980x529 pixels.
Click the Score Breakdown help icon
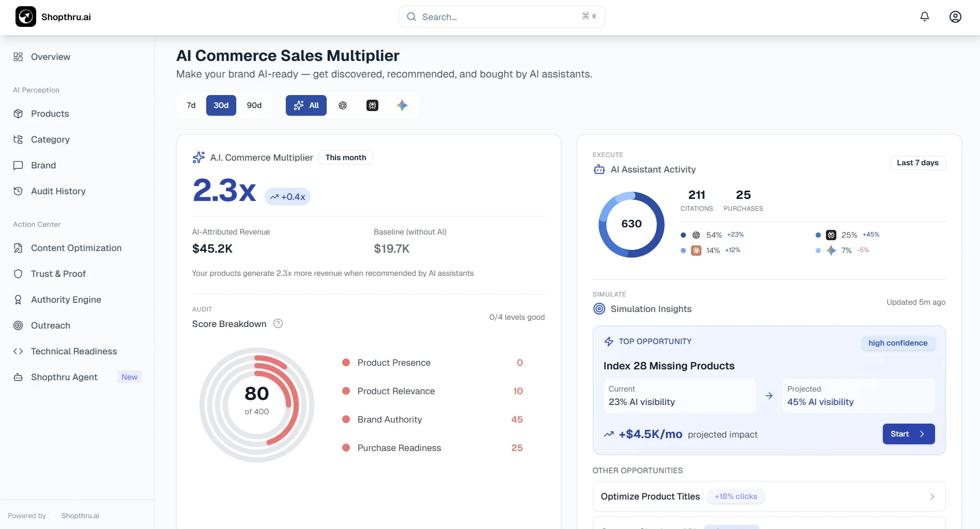(x=278, y=323)
